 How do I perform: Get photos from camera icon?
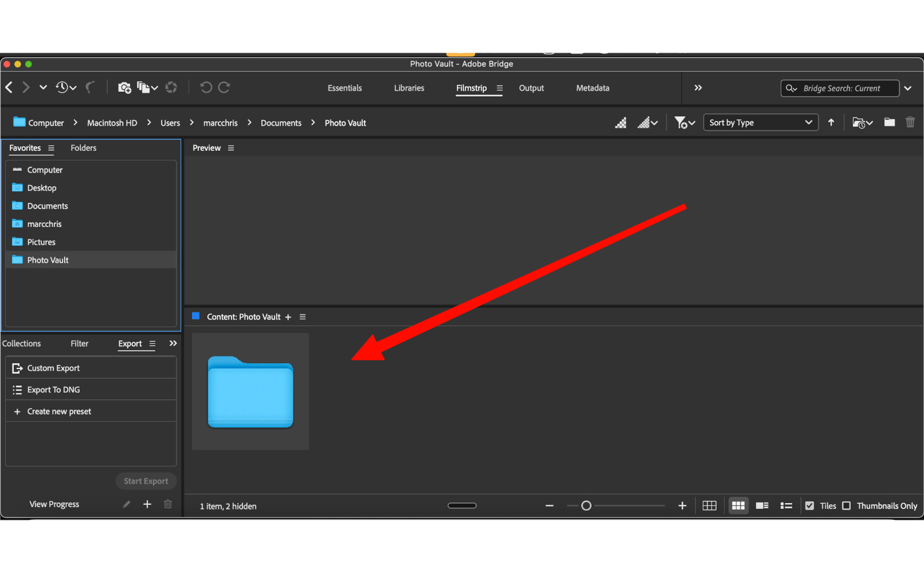(x=124, y=88)
